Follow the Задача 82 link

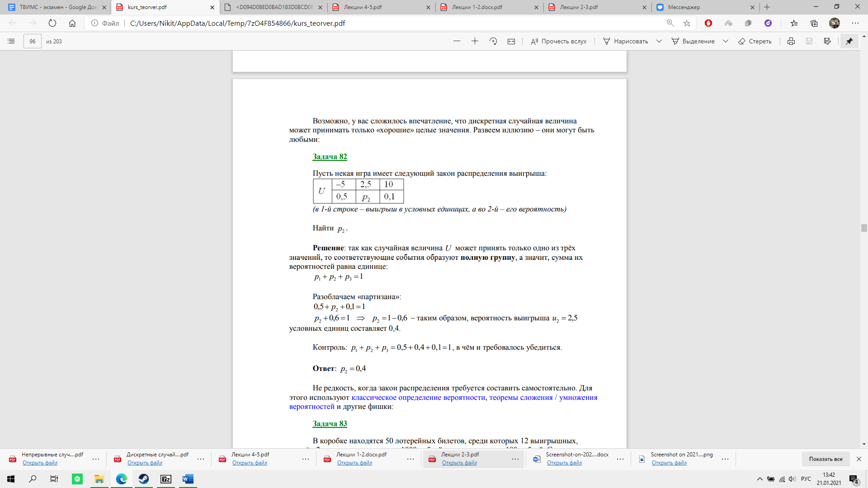click(x=330, y=157)
